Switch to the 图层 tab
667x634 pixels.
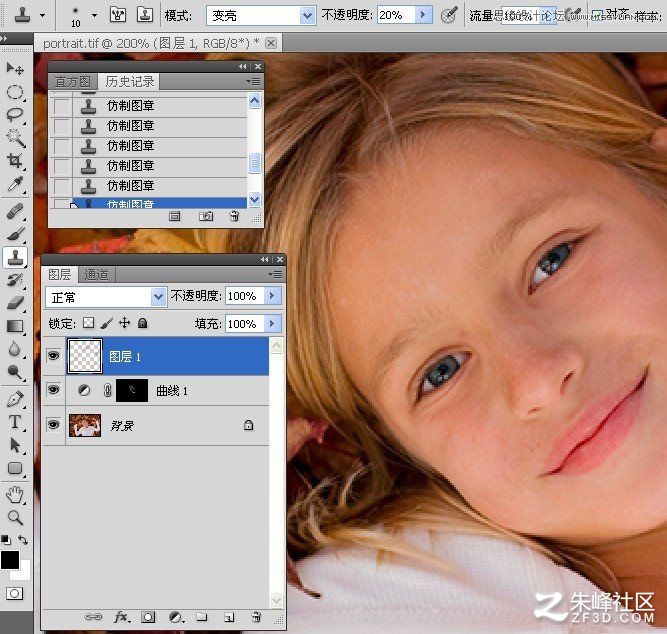(60, 274)
